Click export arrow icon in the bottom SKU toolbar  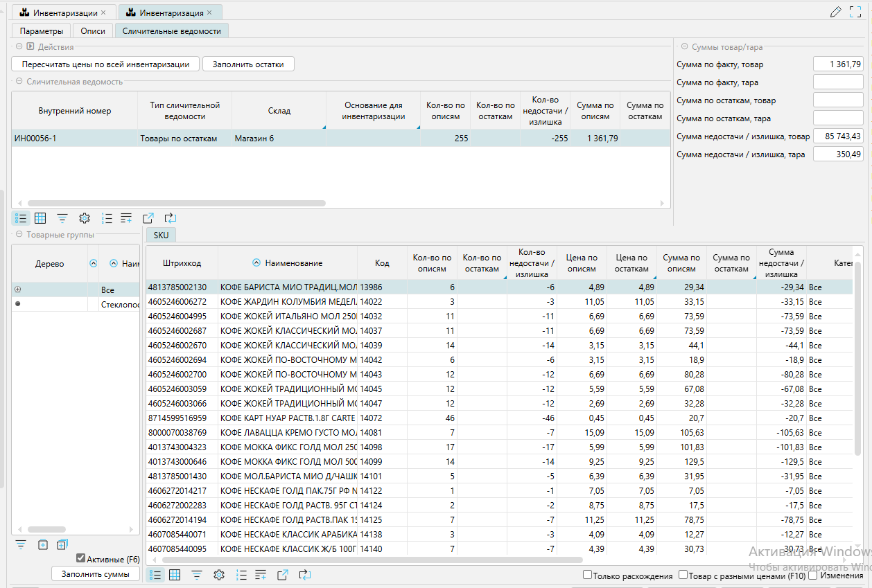tap(283, 575)
